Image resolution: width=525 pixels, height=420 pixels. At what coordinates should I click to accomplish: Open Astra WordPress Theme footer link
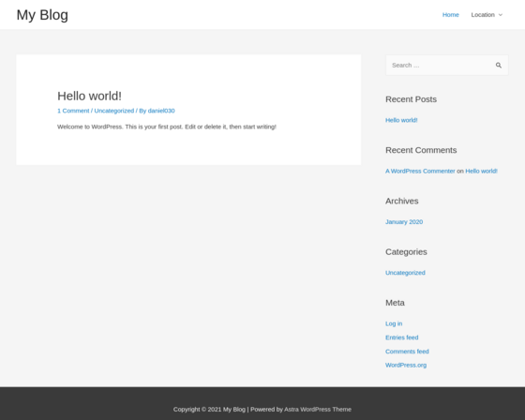click(x=318, y=410)
